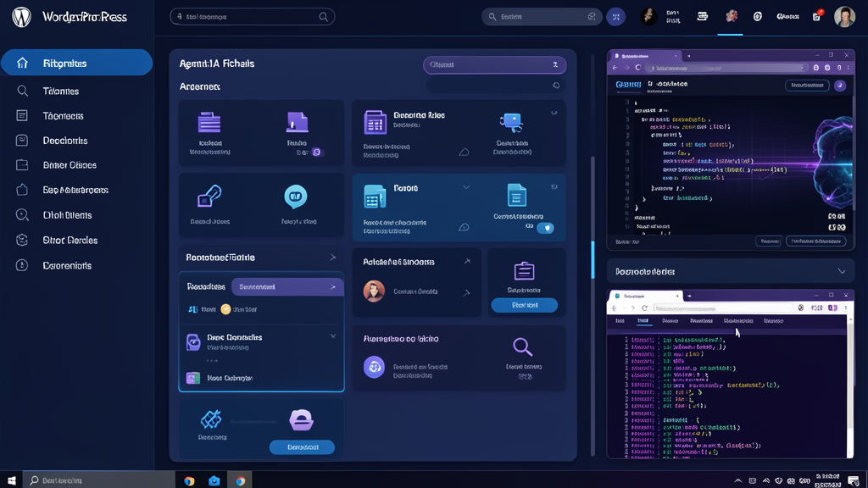Viewport: 868px width, 488px height.
Task: Select the highlighted first item in left sidebar
Action: [76, 63]
